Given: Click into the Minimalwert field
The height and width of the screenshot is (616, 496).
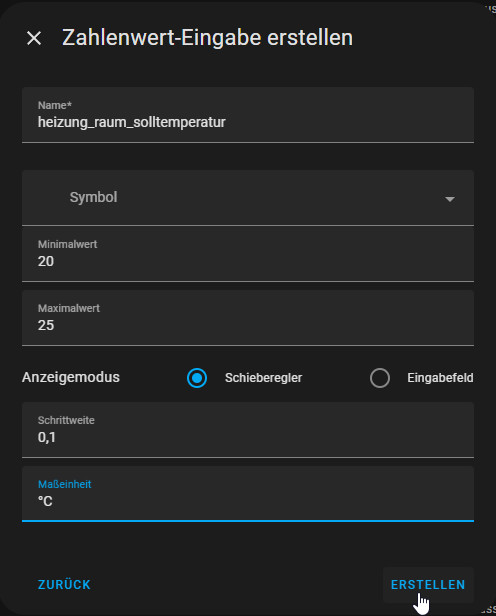Looking at the screenshot, I should [248, 254].
